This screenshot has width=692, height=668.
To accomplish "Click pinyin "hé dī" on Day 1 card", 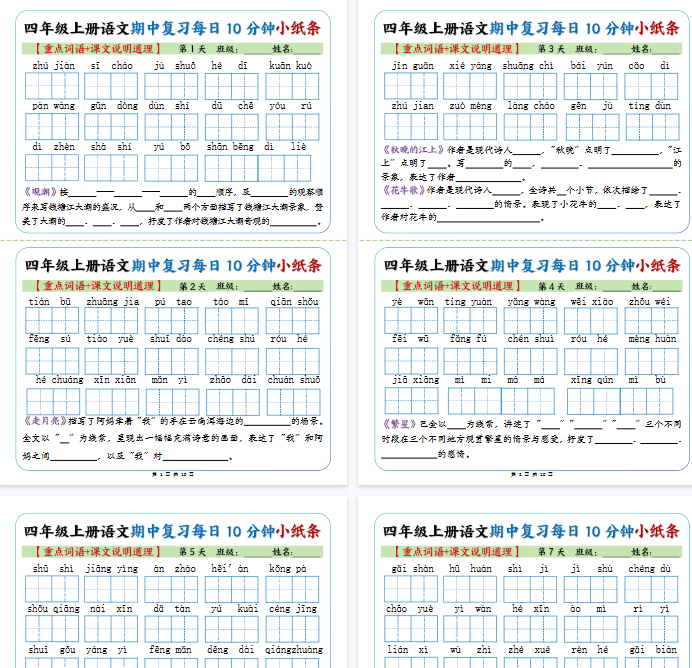I will click(x=229, y=66).
